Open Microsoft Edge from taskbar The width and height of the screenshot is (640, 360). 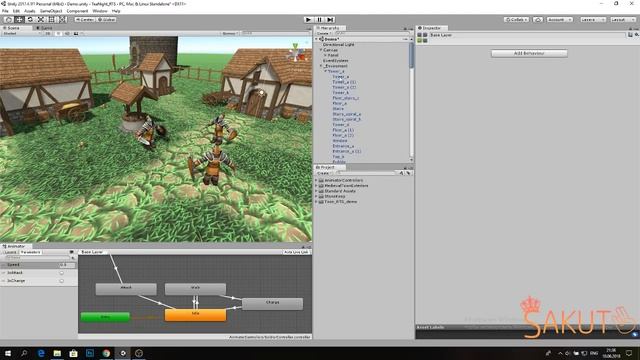[41, 353]
